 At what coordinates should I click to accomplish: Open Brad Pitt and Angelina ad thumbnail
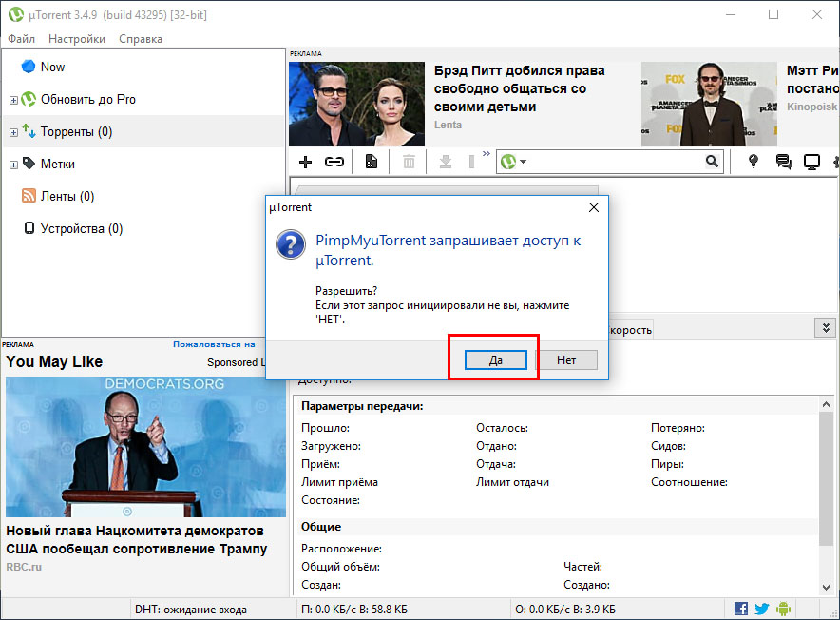(356, 104)
